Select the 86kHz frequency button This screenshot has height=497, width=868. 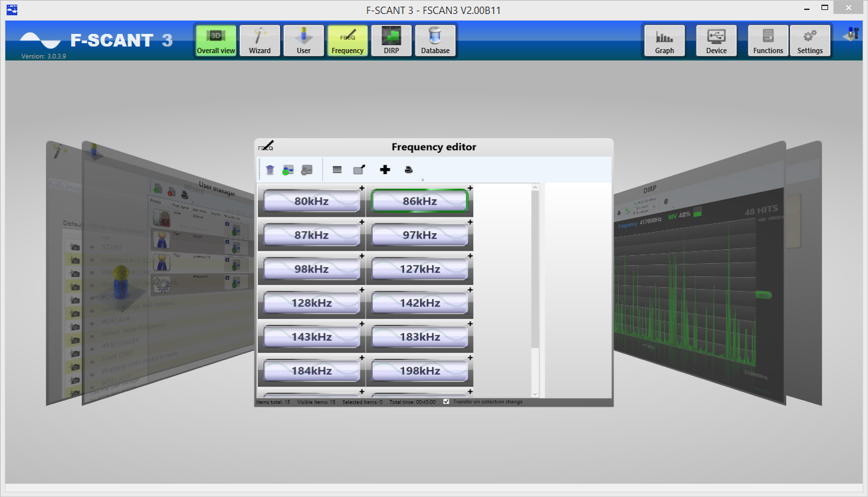click(x=420, y=201)
